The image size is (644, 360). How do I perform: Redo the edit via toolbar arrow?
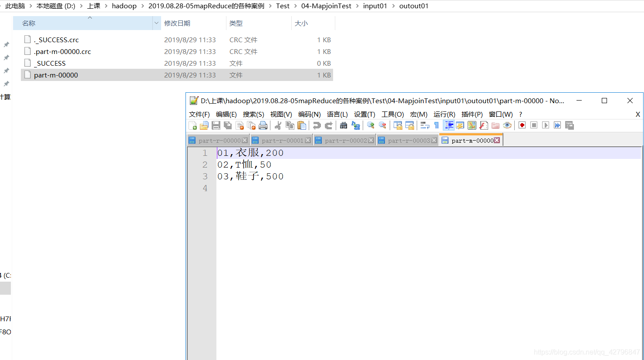coord(328,125)
